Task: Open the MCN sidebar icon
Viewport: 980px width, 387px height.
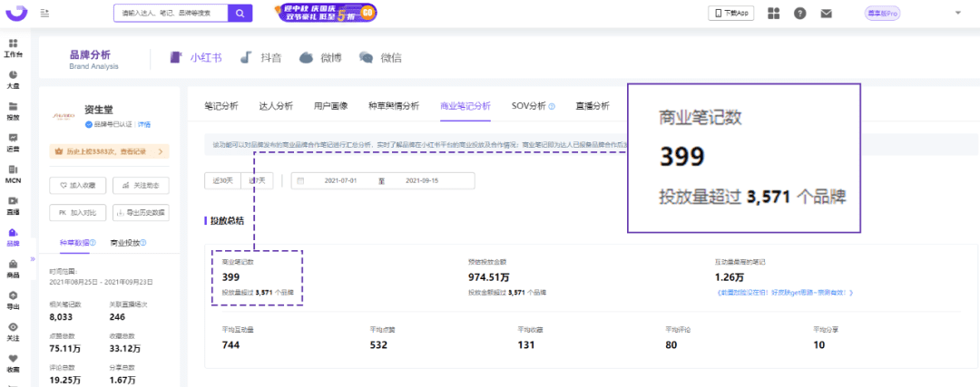Action: (13, 174)
